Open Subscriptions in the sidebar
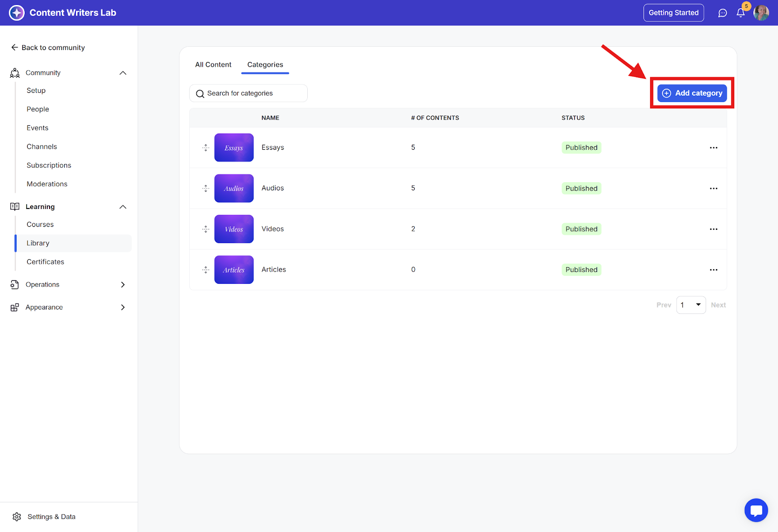Viewport: 778px width, 532px height. 49,166
